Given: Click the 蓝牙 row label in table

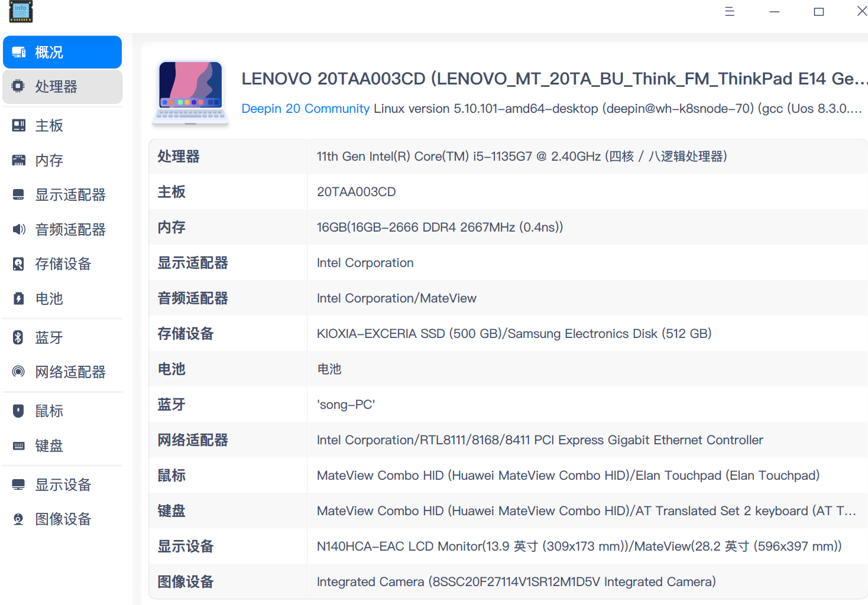Looking at the screenshot, I should coord(171,405).
